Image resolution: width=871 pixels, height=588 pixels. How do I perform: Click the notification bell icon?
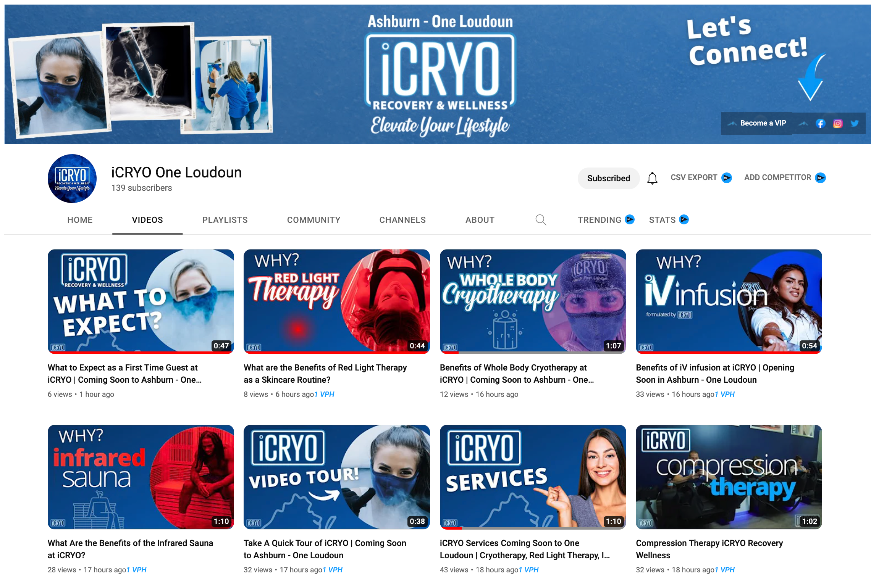(652, 178)
